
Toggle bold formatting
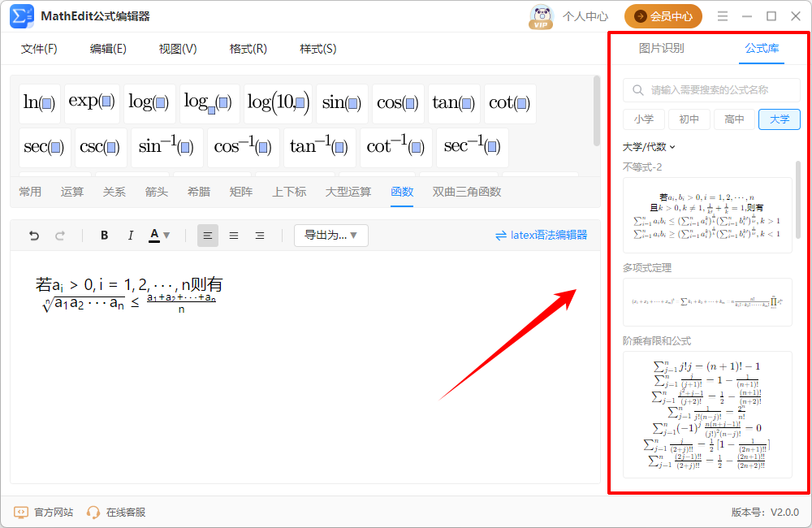click(104, 236)
